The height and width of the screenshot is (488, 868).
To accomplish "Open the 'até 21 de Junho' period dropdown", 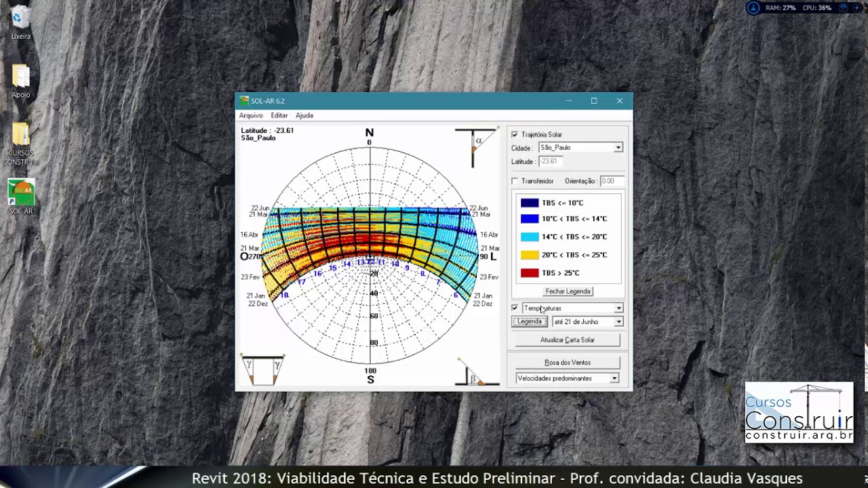I will pyautogui.click(x=587, y=321).
